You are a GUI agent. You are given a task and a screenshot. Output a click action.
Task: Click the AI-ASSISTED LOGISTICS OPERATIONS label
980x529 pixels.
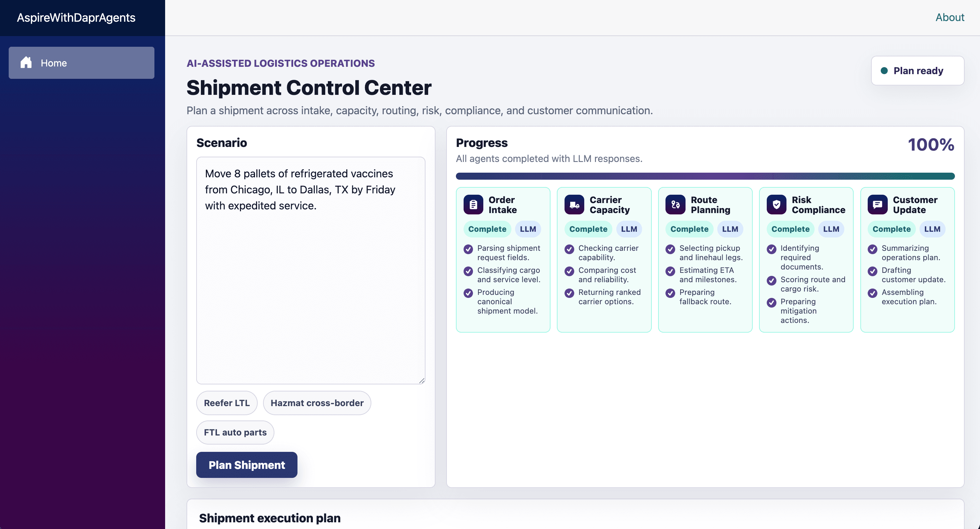280,63
